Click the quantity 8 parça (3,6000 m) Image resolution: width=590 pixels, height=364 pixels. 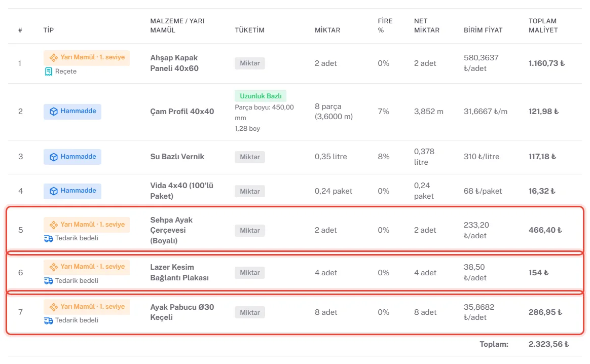(334, 112)
